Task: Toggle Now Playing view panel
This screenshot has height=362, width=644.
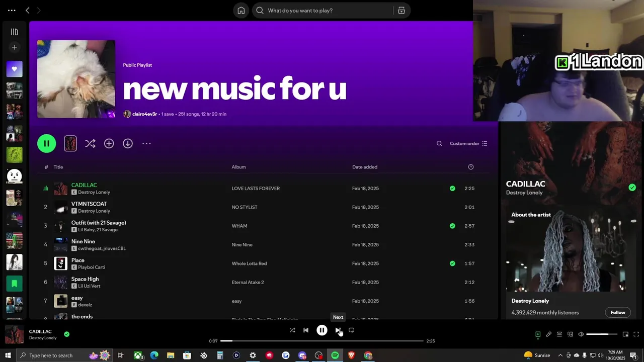Action: 538,334
